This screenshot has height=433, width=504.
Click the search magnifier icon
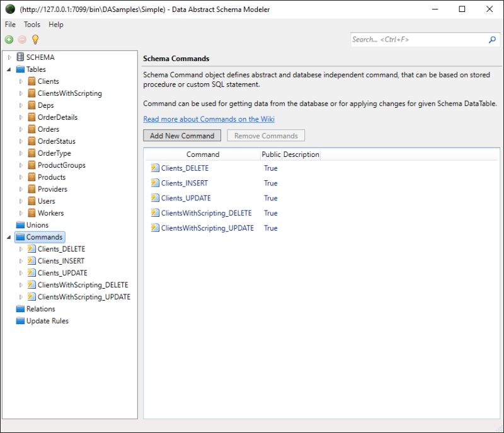(x=492, y=40)
